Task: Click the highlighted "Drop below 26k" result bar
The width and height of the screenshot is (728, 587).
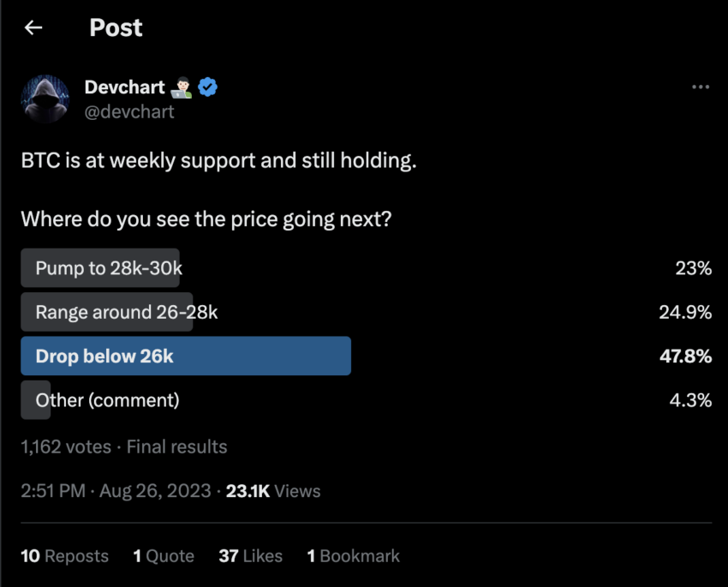Action: pos(186,356)
